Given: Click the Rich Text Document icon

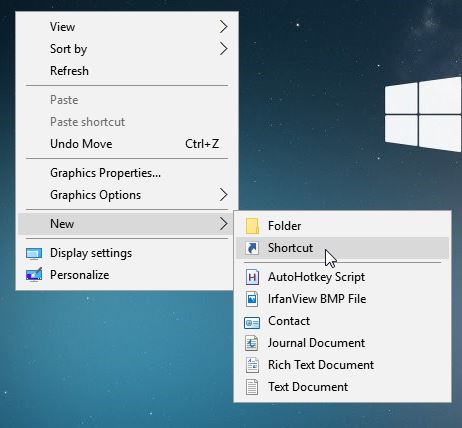Looking at the screenshot, I should pos(252,365).
